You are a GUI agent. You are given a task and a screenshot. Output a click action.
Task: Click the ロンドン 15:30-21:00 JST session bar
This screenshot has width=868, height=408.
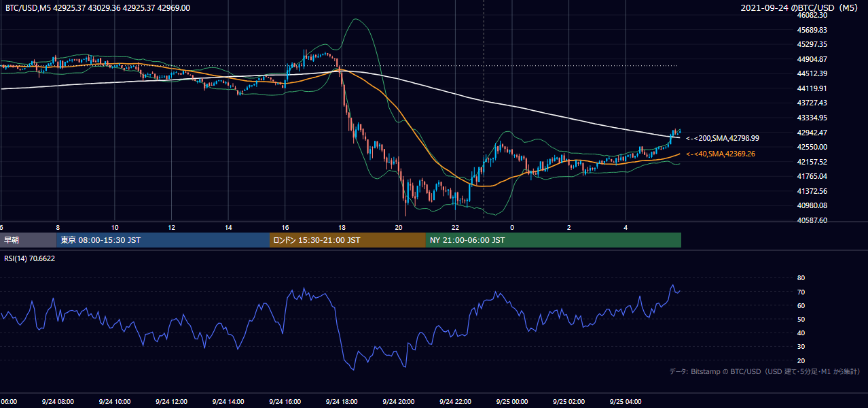point(348,240)
